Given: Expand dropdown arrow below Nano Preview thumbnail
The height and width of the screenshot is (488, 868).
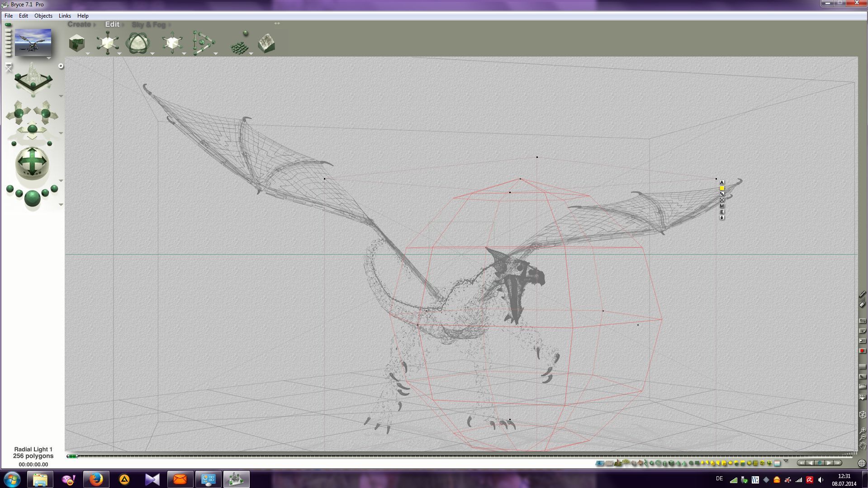Looking at the screenshot, I should (x=49, y=58).
